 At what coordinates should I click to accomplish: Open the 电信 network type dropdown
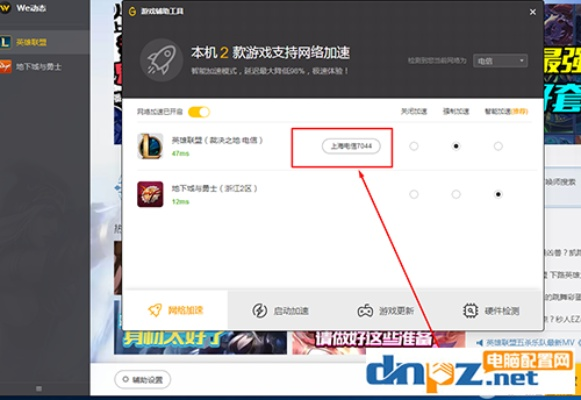(x=500, y=61)
